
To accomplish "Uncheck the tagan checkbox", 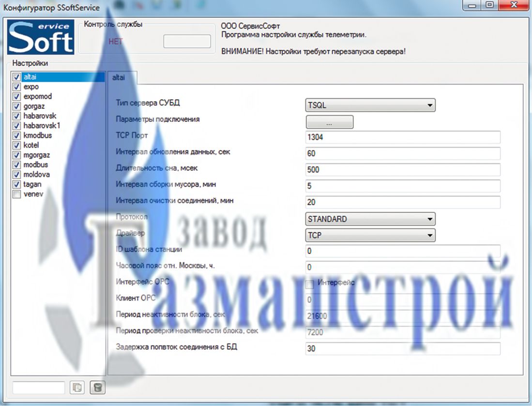I will click(16, 184).
